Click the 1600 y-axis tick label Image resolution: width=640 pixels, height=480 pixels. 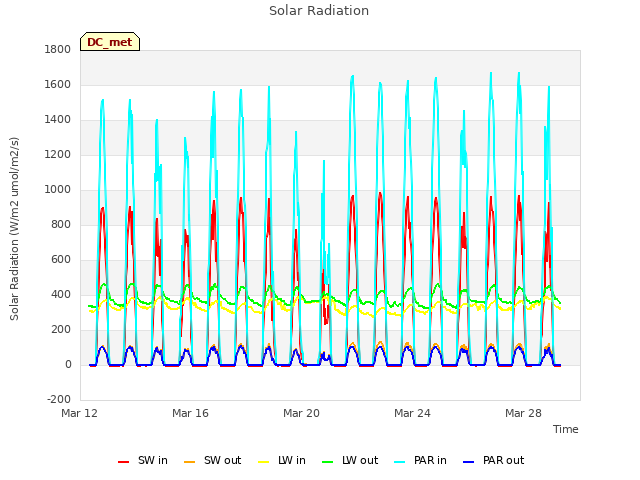[58, 84]
